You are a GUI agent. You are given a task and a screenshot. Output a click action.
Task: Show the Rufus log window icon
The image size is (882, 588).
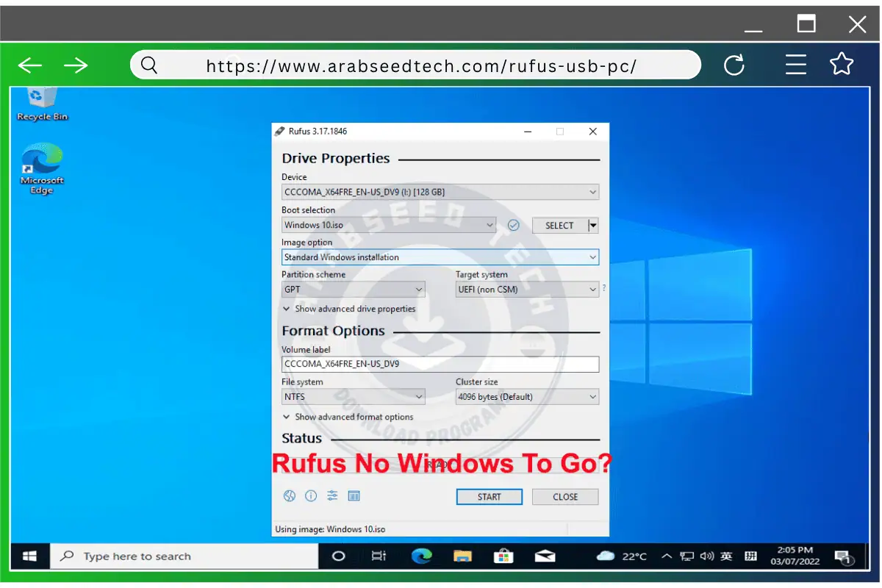point(354,495)
